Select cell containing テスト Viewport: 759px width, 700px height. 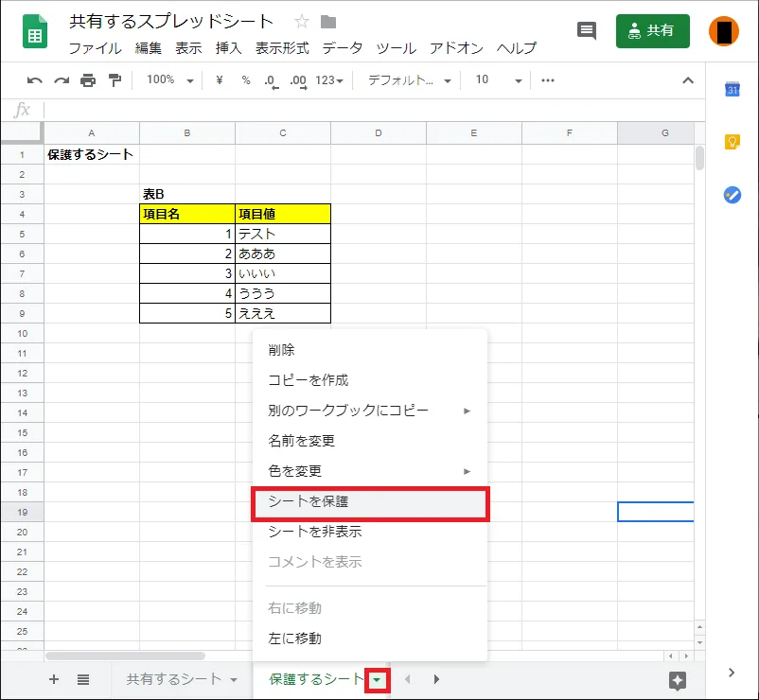[283, 234]
